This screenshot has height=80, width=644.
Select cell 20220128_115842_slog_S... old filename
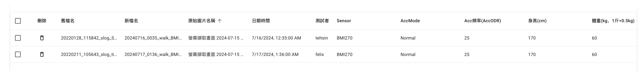point(89,38)
